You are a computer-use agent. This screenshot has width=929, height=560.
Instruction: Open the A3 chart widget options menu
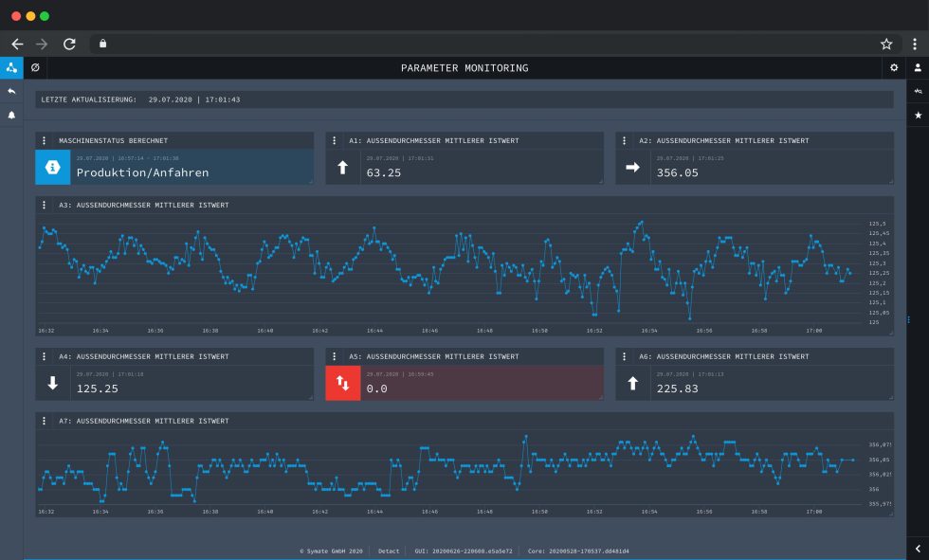click(45, 205)
